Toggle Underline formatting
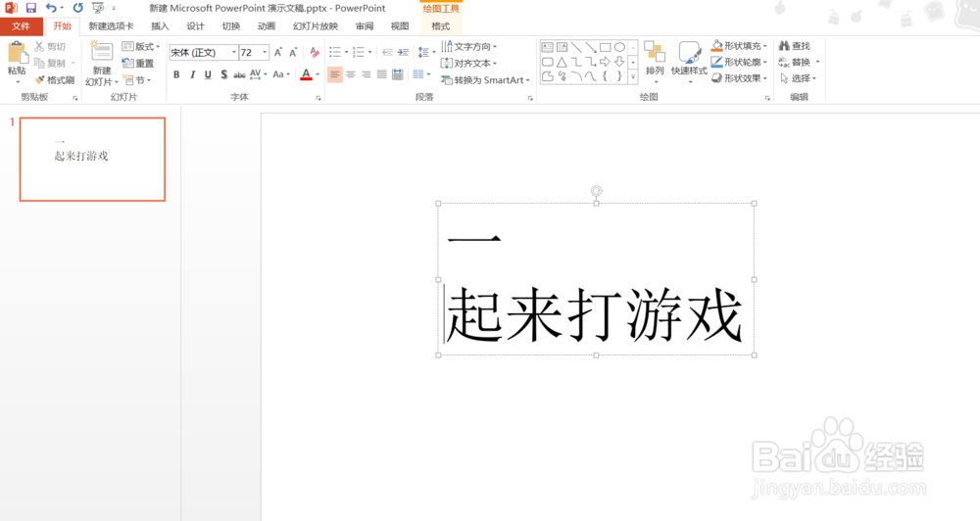 208,74
